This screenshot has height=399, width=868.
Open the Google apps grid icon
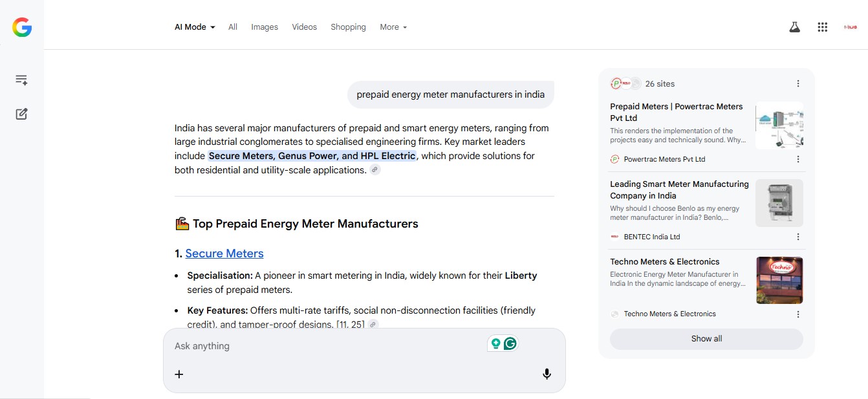tap(823, 27)
